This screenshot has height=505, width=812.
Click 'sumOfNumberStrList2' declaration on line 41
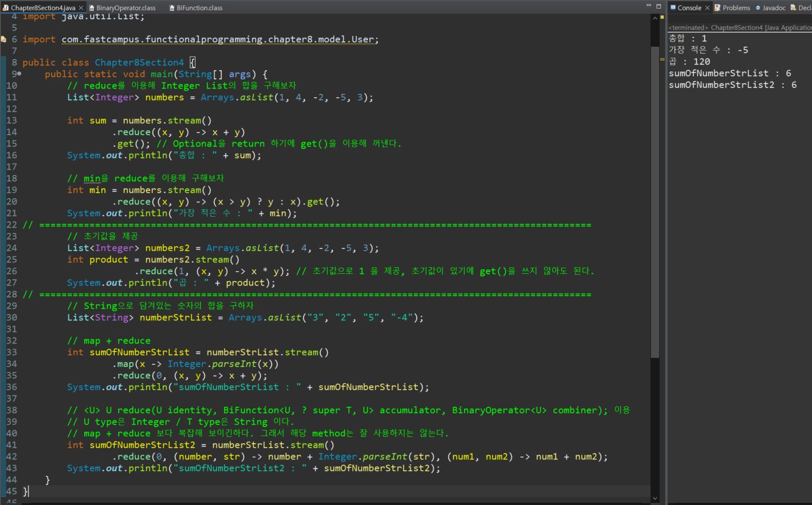pyautogui.click(x=142, y=444)
